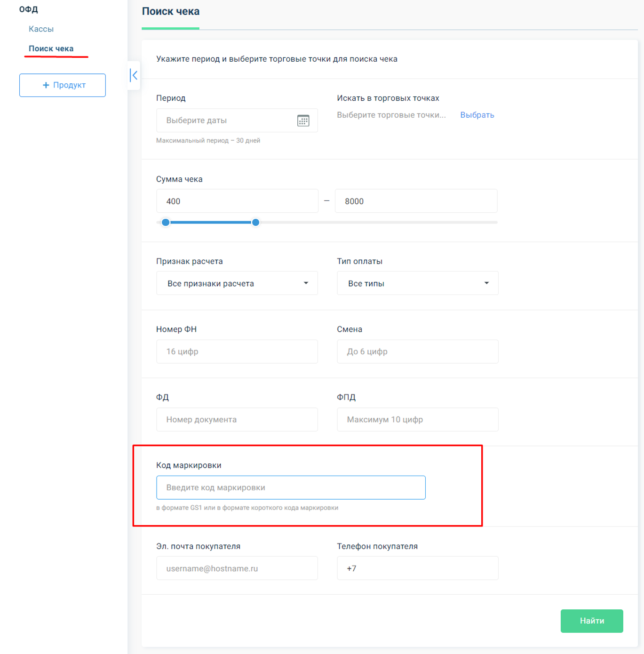Image resolution: width=644 pixels, height=654 pixels.
Task: Click the Смена input field
Action: pos(418,351)
